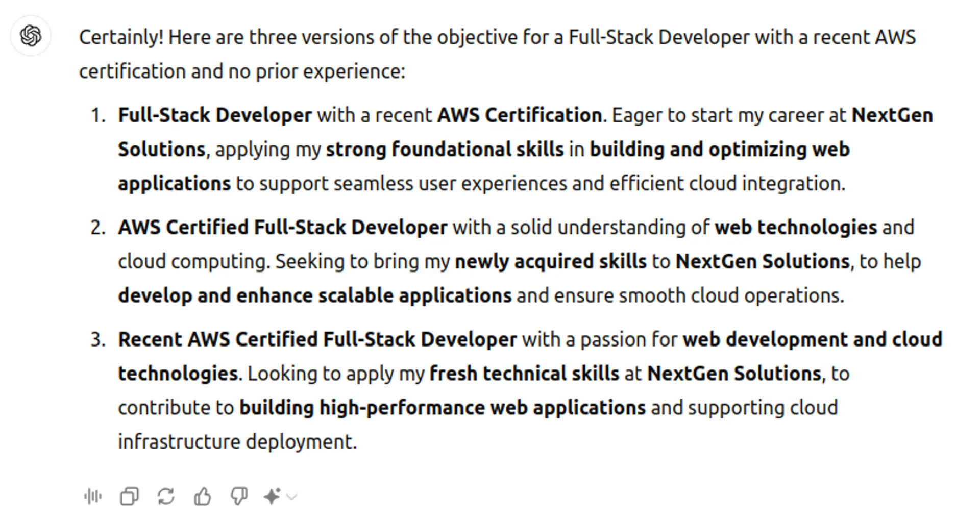Click the sparkle change-model icon
The width and height of the screenshot is (980, 519).
[x=272, y=496]
